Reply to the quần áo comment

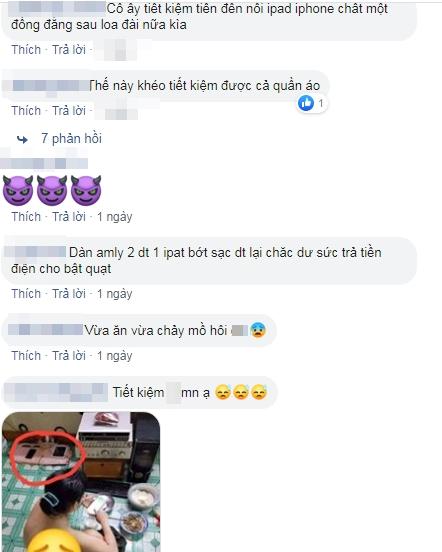pos(69,111)
